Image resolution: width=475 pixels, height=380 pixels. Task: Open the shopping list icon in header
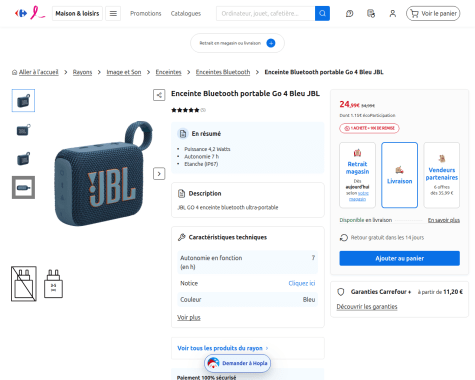371,13
